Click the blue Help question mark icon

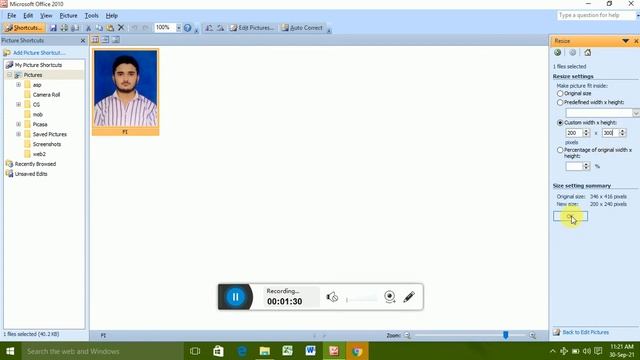(187, 28)
